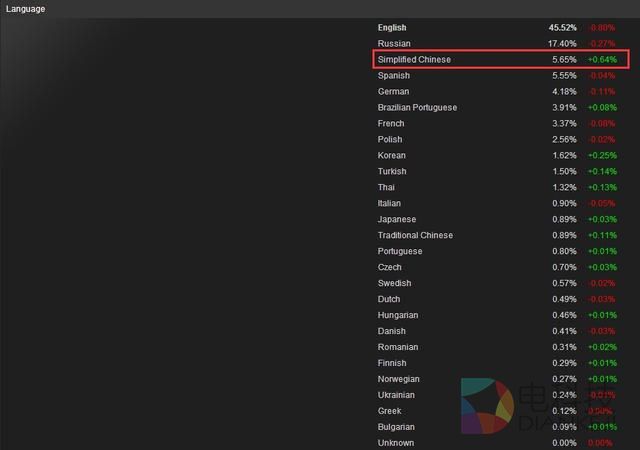Click the 0.49% Dutch share value
The image size is (640, 450).
tap(564, 299)
